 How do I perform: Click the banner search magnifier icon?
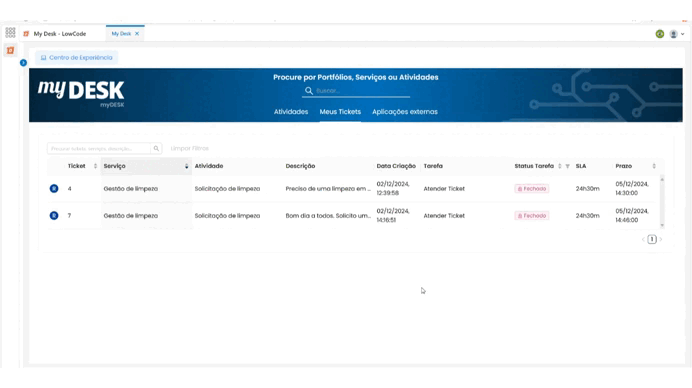click(x=309, y=90)
